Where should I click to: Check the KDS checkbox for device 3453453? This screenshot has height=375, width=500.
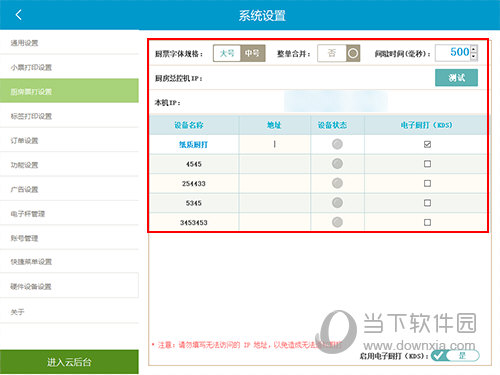point(427,222)
